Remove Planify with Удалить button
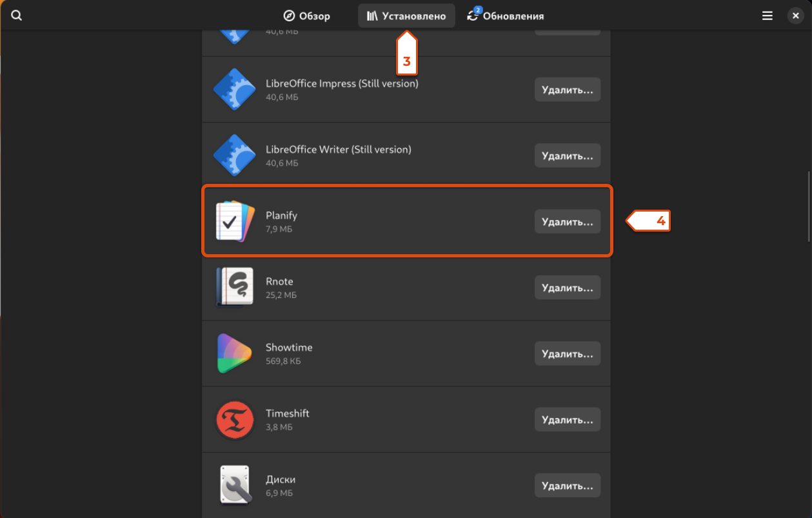812x518 pixels. pos(568,221)
